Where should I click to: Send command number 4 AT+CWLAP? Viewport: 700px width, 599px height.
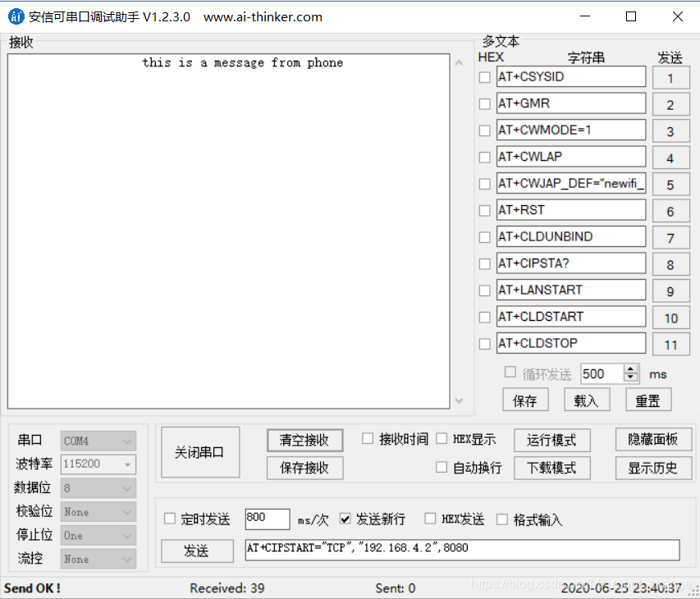671,158
